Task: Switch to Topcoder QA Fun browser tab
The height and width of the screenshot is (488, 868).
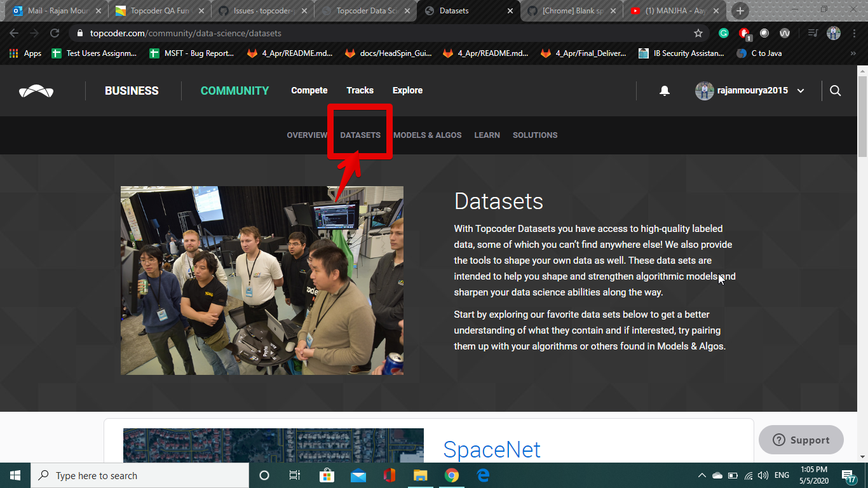Action: (159, 11)
